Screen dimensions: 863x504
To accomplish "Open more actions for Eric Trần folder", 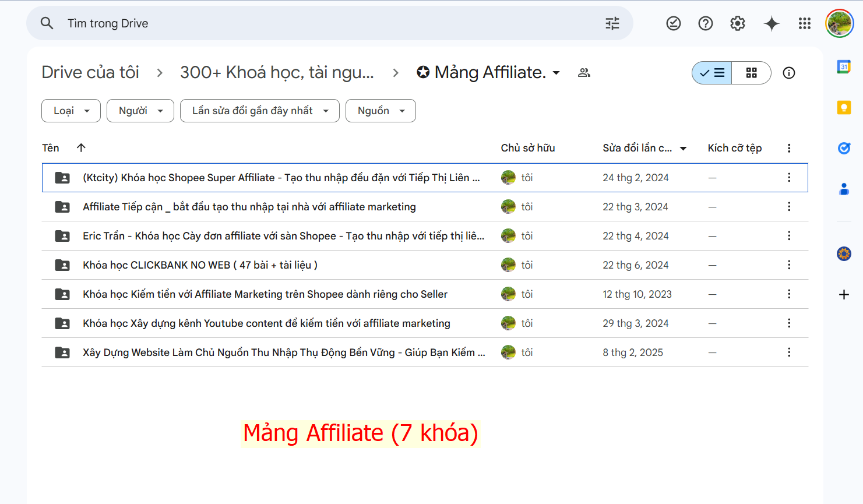I will pos(789,236).
